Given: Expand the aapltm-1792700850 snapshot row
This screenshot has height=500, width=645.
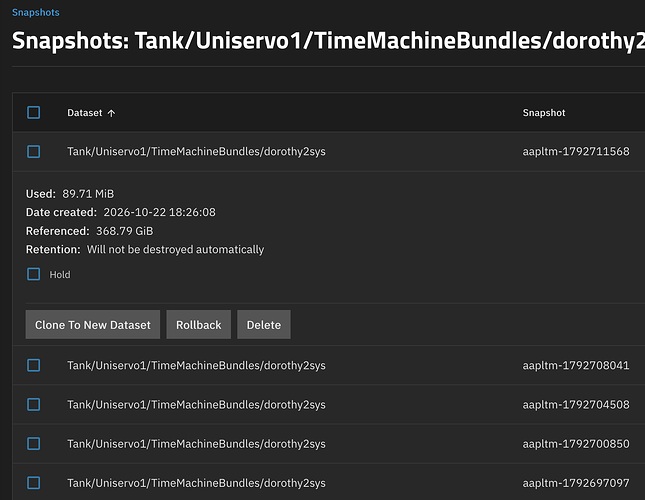Looking at the screenshot, I should (329, 444).
